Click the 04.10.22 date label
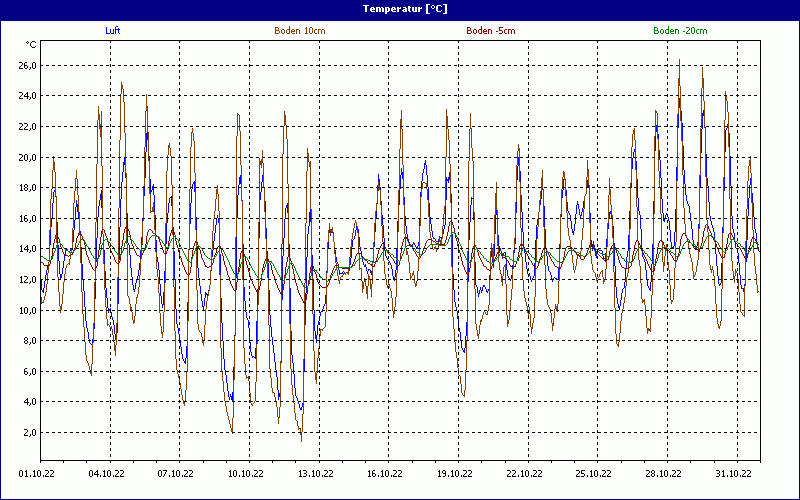Image resolution: width=800 pixels, height=500 pixels. 106,475
